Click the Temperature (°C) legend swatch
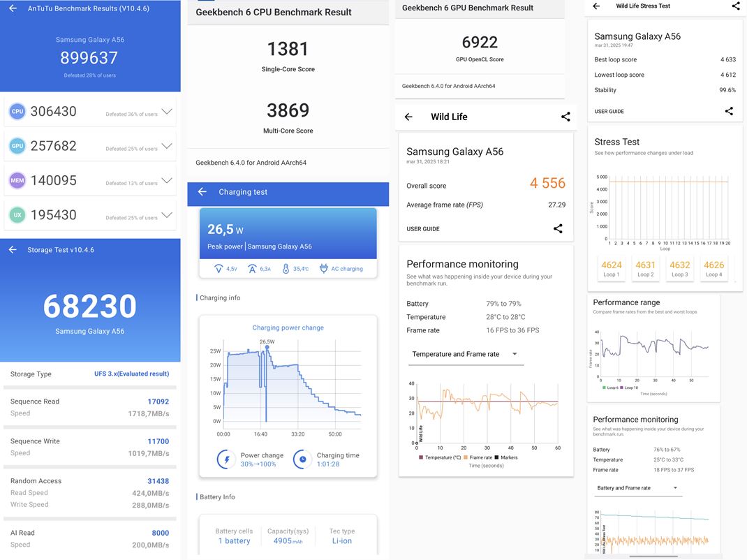This screenshot has width=747, height=560. click(x=421, y=457)
